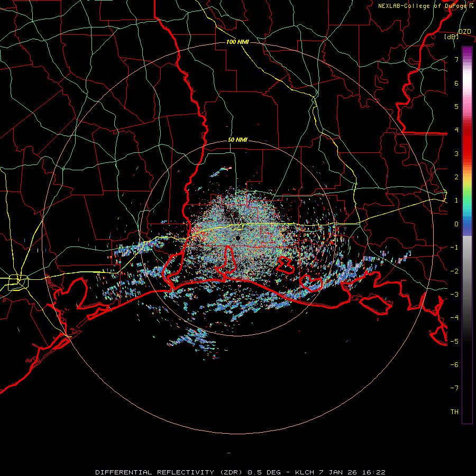Viewport: 476px width, 476px height.
Task: Click the 50 NMI range ring label
Action: click(237, 140)
